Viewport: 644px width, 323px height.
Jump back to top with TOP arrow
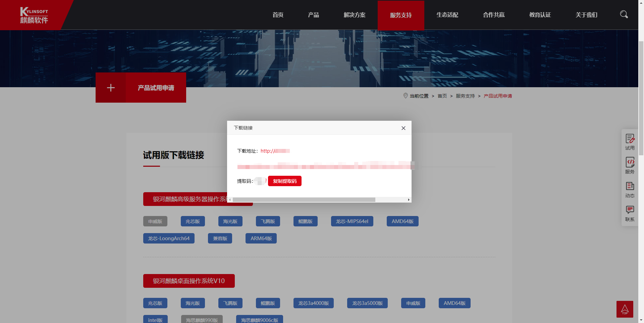[x=625, y=309]
